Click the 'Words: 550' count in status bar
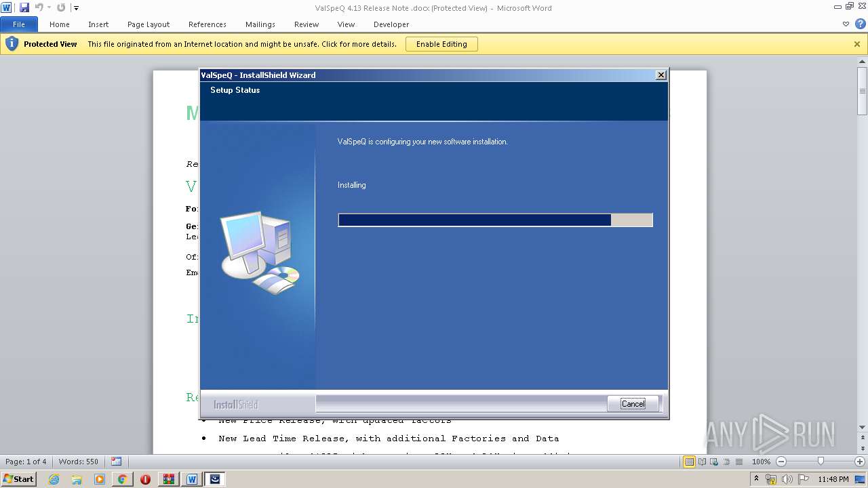The height and width of the screenshot is (488, 868). point(79,462)
